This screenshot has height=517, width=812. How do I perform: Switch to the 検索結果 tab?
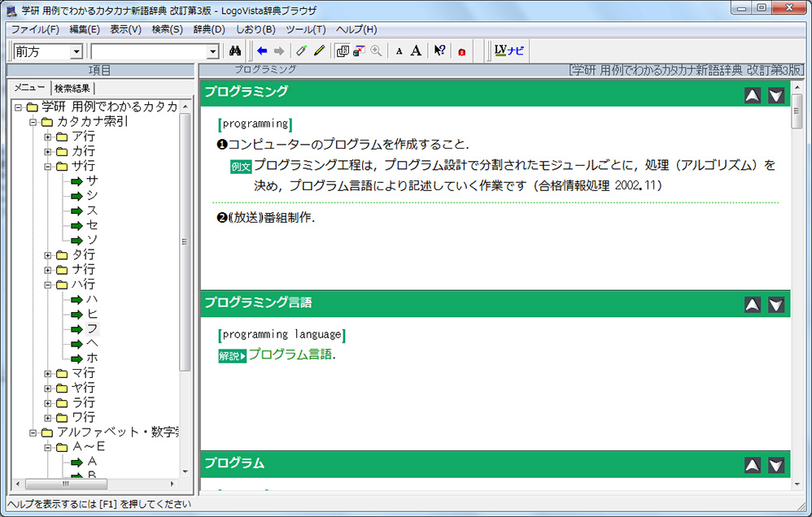point(72,89)
